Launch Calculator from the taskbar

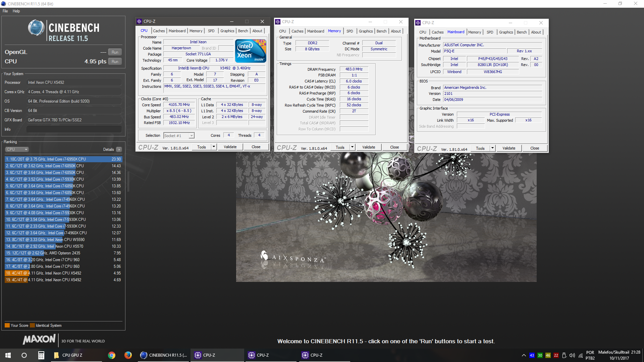pyautogui.click(x=41, y=355)
